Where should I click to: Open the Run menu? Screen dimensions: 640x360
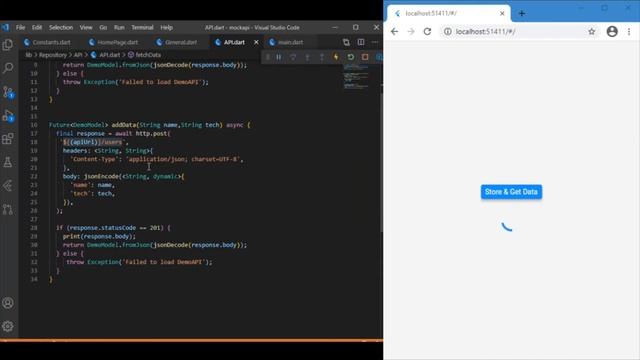119,27
